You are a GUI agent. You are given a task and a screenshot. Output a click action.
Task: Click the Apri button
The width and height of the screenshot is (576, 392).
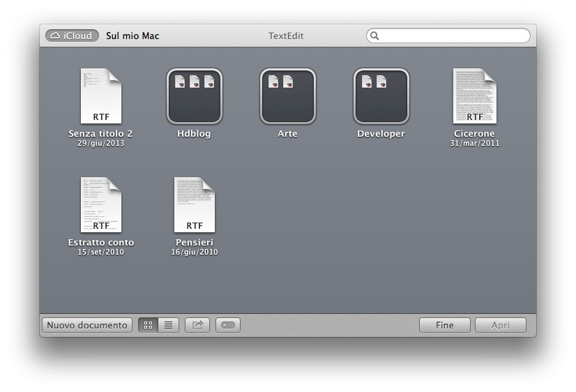(x=500, y=325)
